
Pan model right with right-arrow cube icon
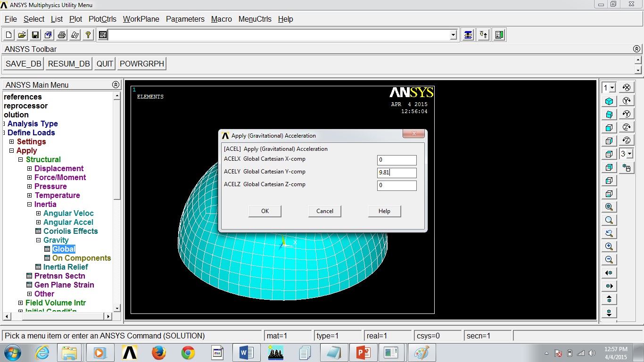pyautogui.click(x=609, y=286)
